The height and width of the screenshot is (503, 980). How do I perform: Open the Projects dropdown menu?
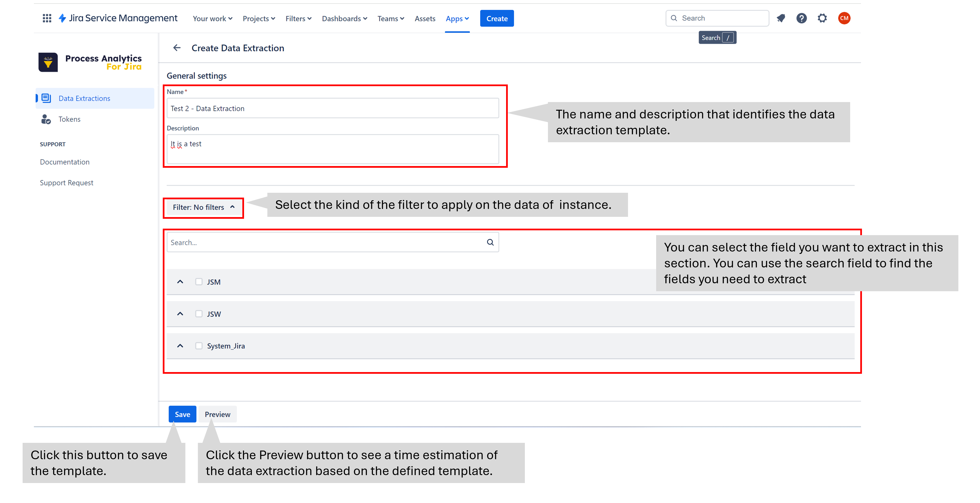coord(259,19)
